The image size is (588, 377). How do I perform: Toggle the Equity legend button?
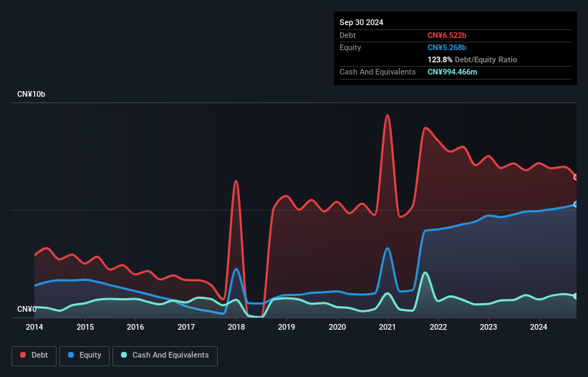click(x=85, y=355)
